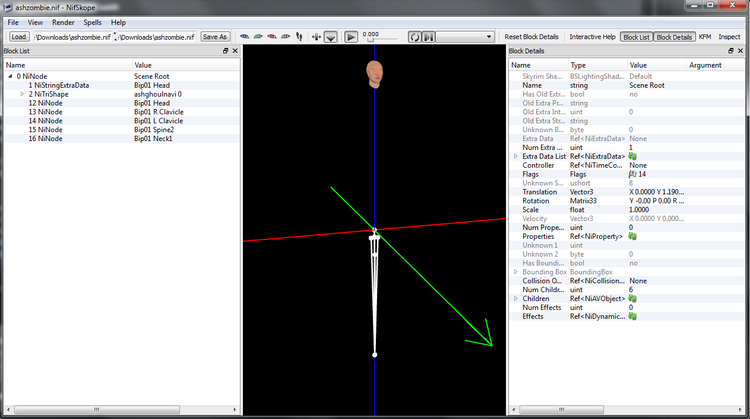Click the Children row refresh icon
This screenshot has width=750, height=419.
[x=632, y=298]
